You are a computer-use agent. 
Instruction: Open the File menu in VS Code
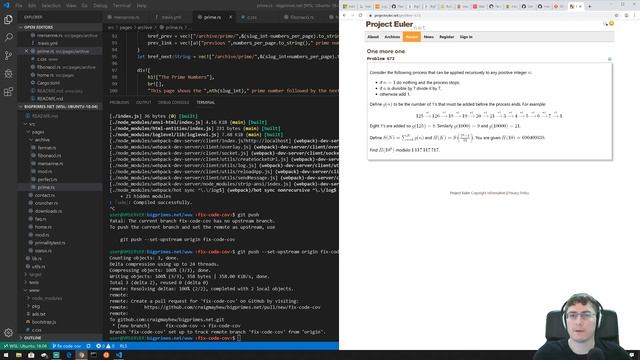pos(19,6)
